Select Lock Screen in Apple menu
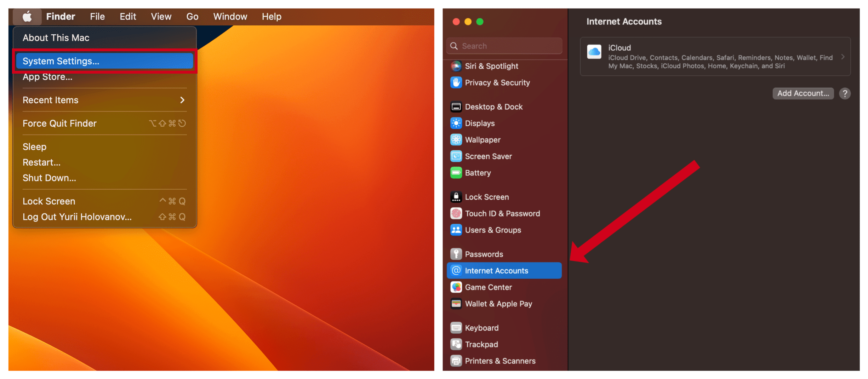Image resolution: width=868 pixels, height=379 pixels. pos(104,201)
